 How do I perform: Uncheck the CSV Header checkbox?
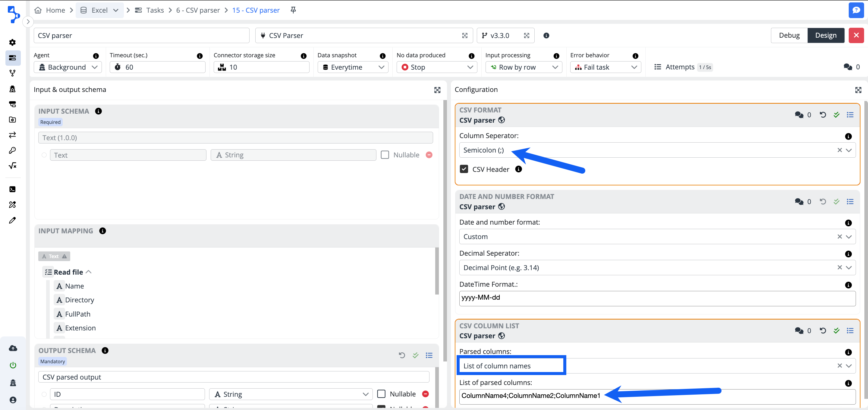pyautogui.click(x=464, y=169)
